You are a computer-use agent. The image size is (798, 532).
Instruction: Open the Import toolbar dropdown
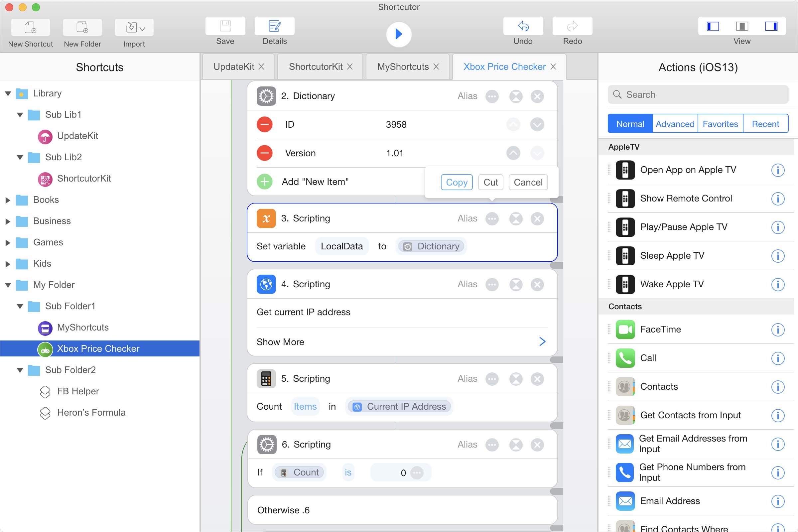[134, 27]
